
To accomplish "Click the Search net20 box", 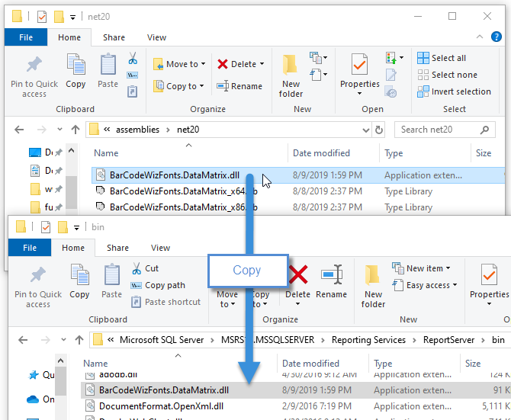I will [x=445, y=130].
